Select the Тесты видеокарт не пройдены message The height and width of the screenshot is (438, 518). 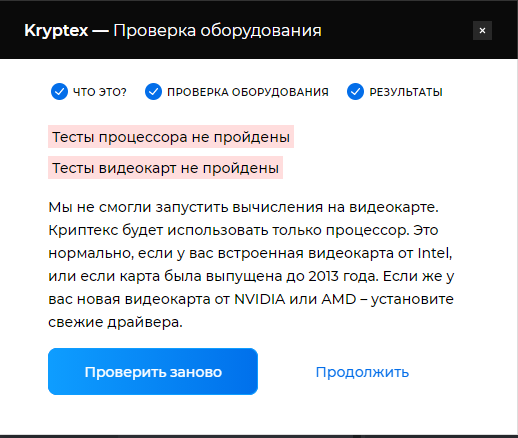pos(166,168)
